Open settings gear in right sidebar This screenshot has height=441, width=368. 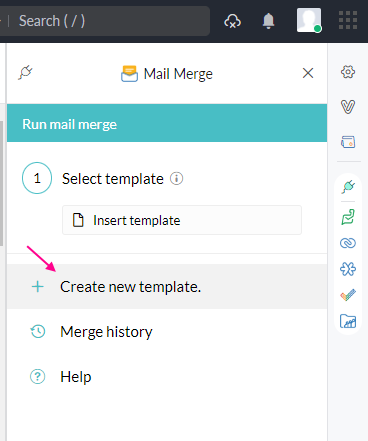coord(348,72)
